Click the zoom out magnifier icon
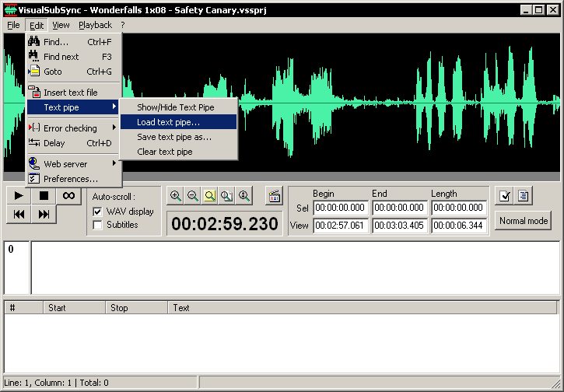Viewport: 564px width, 392px height. pyautogui.click(x=193, y=196)
